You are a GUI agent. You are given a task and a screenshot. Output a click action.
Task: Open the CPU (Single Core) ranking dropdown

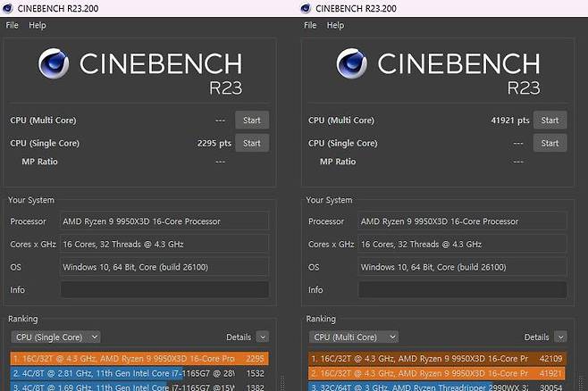coord(55,337)
